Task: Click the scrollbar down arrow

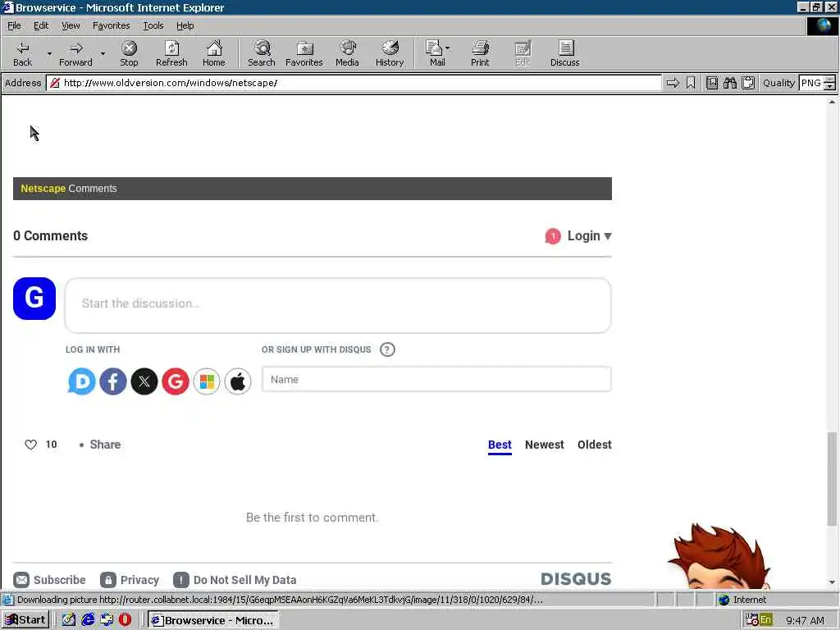Action: point(832,582)
